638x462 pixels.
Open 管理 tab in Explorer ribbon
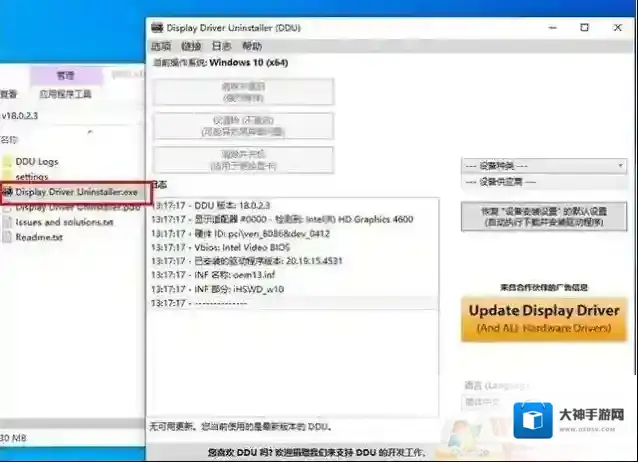point(66,75)
